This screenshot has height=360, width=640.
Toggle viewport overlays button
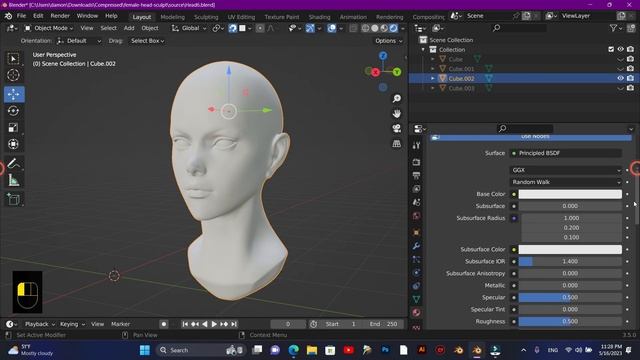(332, 28)
